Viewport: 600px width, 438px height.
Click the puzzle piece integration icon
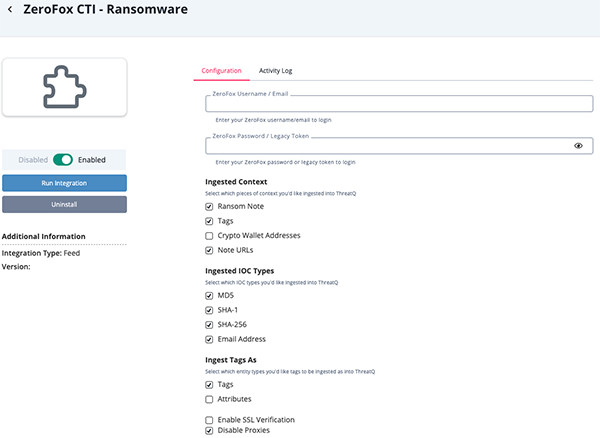click(65, 87)
